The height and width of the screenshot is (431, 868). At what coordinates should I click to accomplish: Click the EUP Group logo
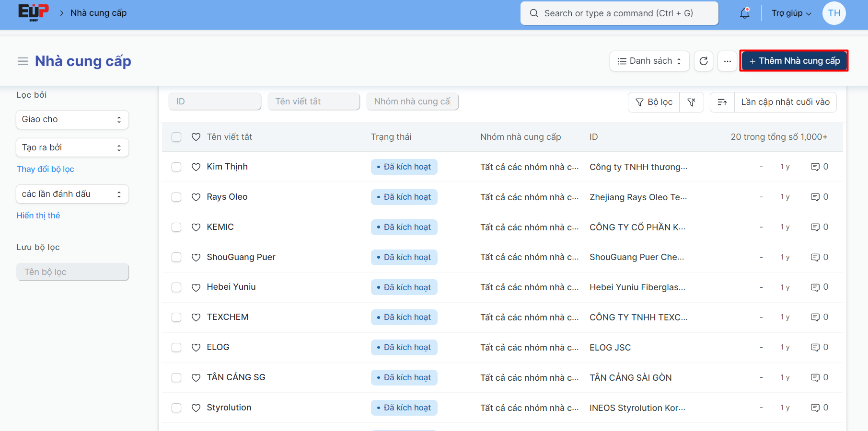tap(34, 12)
